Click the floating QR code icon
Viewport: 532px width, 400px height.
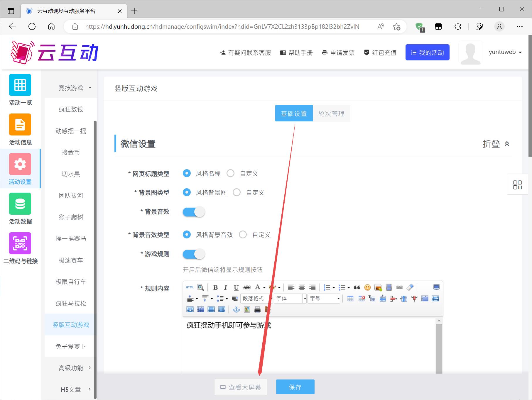pos(517,185)
